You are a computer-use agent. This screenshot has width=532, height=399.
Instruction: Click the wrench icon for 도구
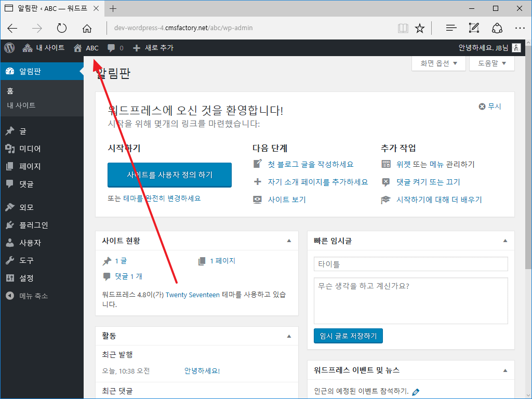coord(10,260)
